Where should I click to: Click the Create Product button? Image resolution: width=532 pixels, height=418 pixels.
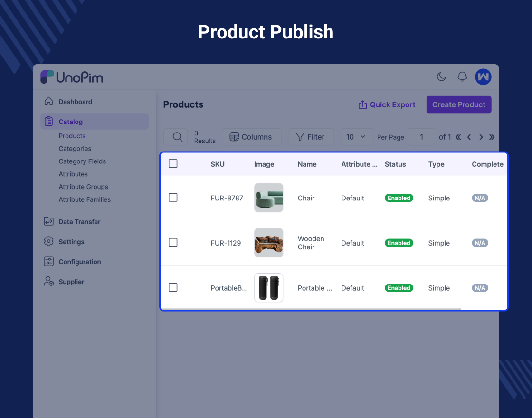pos(458,104)
